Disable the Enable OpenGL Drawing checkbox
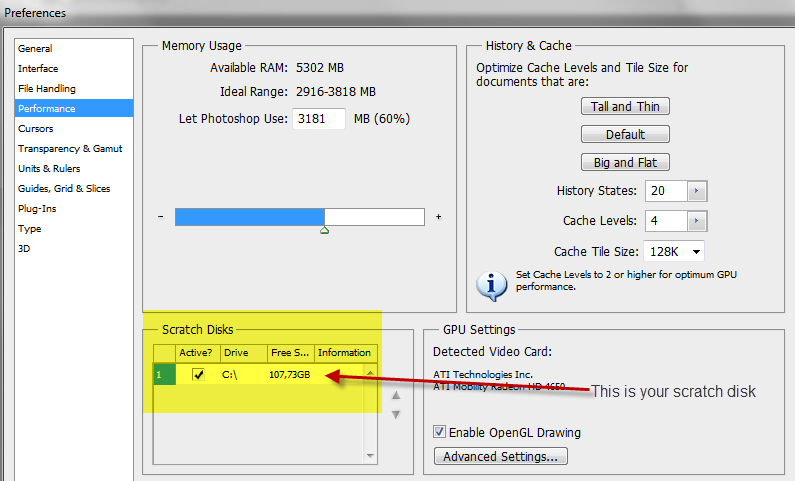Screen dimensions: 795x481 tap(440, 433)
